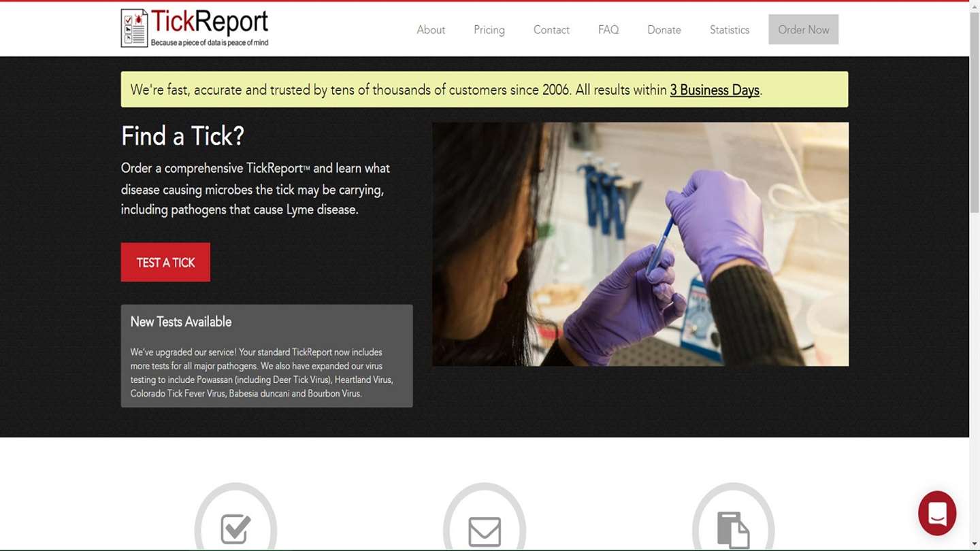
Task: Go to the Pricing page
Action: [489, 30]
